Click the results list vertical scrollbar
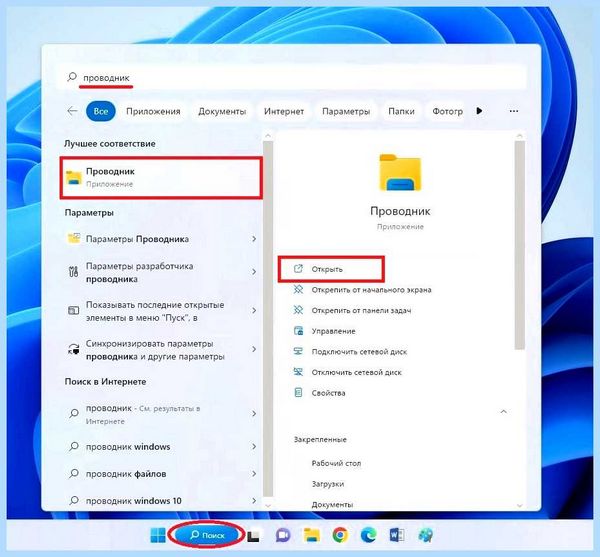Screen dimensions: 600x557 pyautogui.click(x=268, y=318)
